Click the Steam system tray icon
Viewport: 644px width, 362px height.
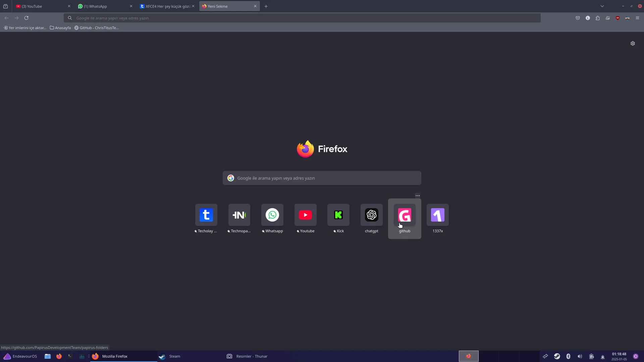coord(557,356)
